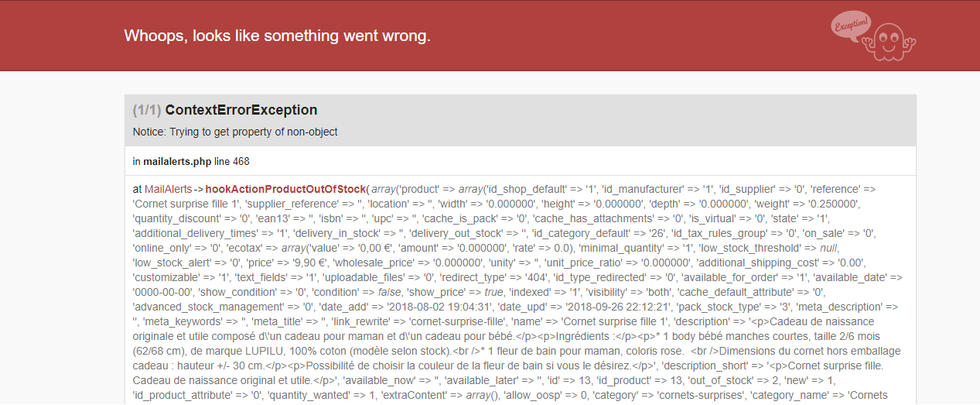Expand the ecotax array with 'value'
This screenshot has width=980, height=405.
click(x=294, y=248)
